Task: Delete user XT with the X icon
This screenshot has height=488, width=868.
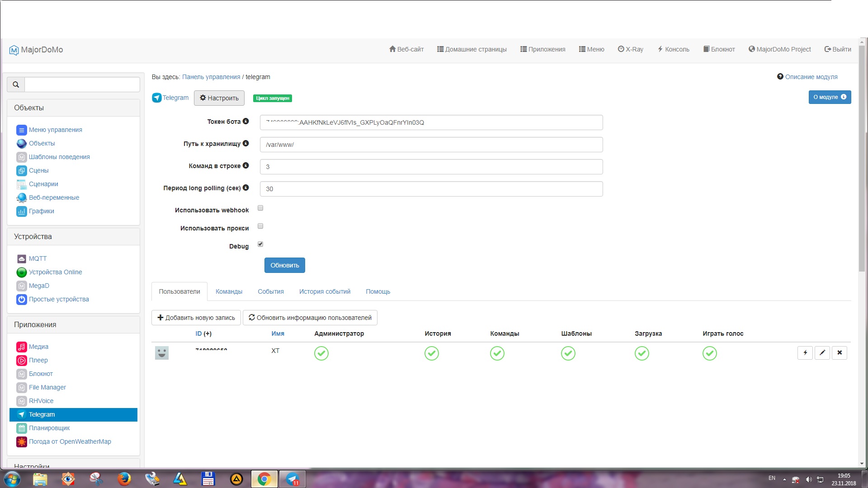Action: click(840, 353)
